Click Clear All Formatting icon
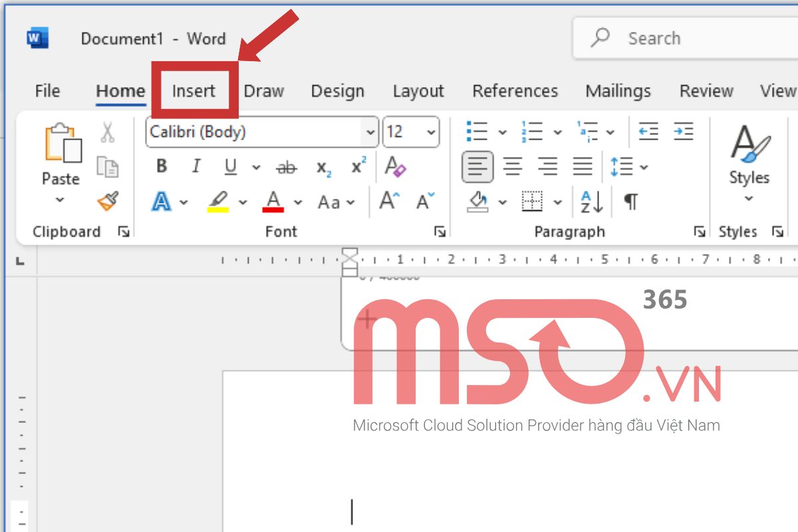 tap(396, 166)
